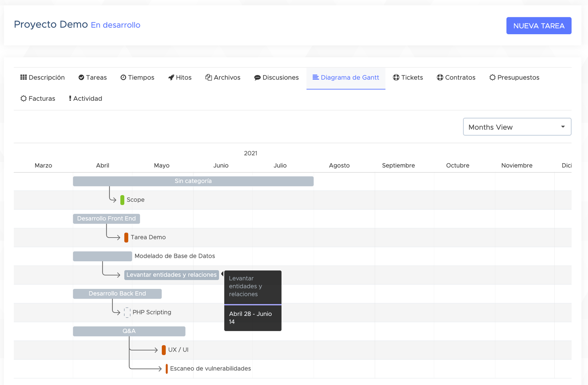The image size is (588, 385).
Task: Click the lifebuoy icon beside Tickets
Action: click(x=396, y=77)
